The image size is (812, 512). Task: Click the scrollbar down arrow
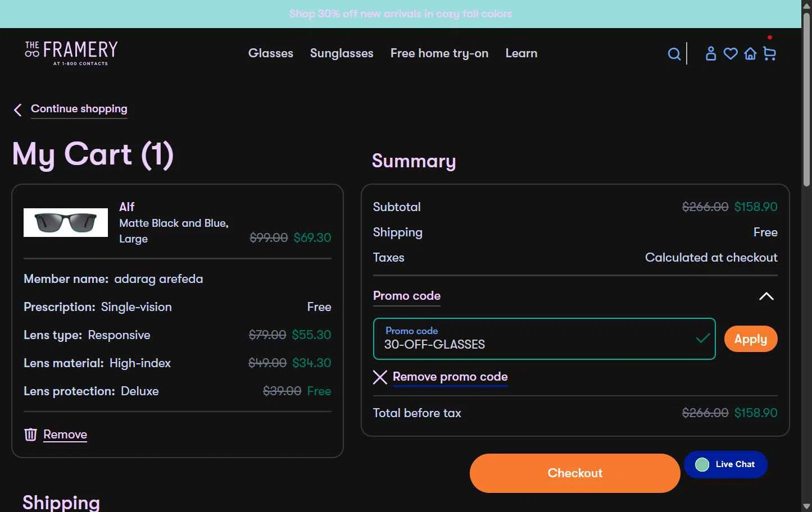[807, 507]
